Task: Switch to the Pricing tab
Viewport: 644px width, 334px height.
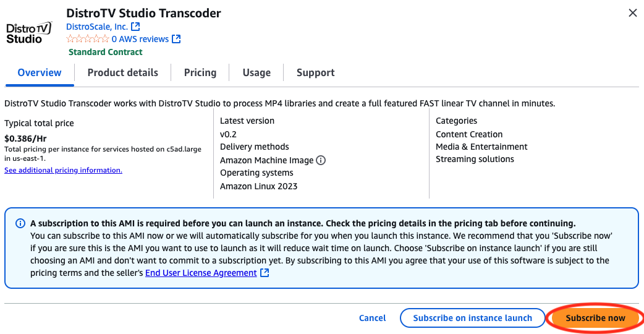Action: (x=200, y=72)
